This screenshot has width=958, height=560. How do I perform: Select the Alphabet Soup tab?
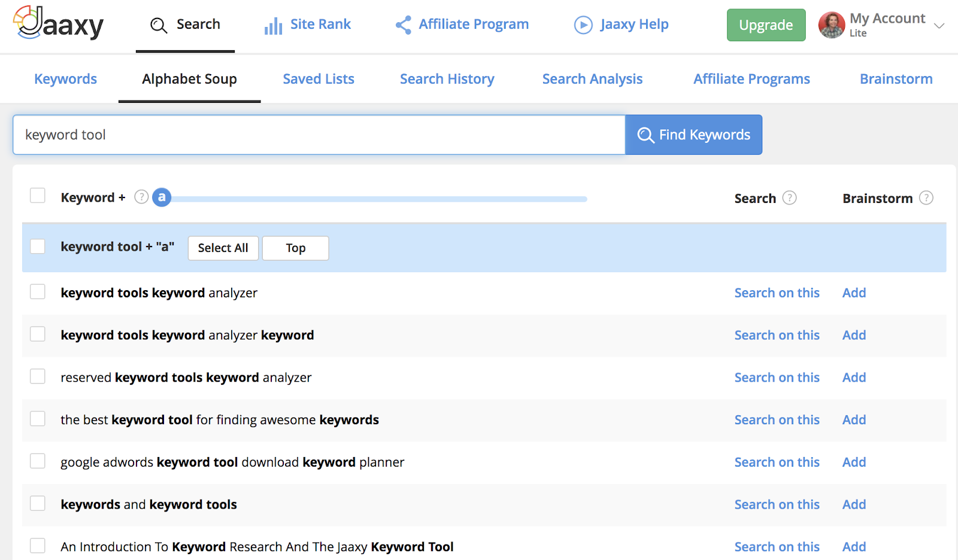[189, 79]
